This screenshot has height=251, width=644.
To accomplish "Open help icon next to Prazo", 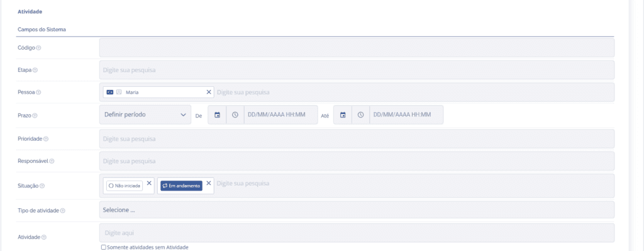I will (35, 116).
